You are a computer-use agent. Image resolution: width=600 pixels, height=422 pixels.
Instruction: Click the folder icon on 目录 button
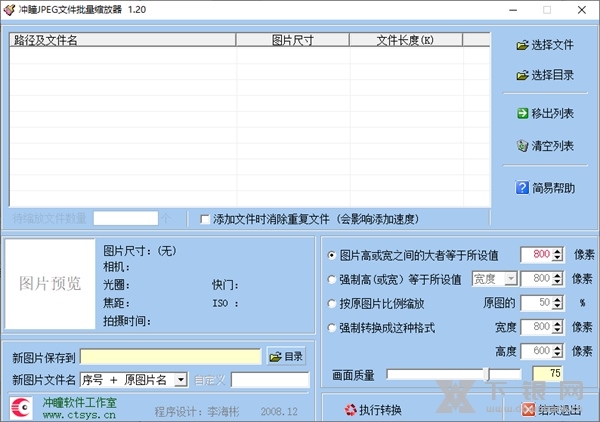click(276, 357)
